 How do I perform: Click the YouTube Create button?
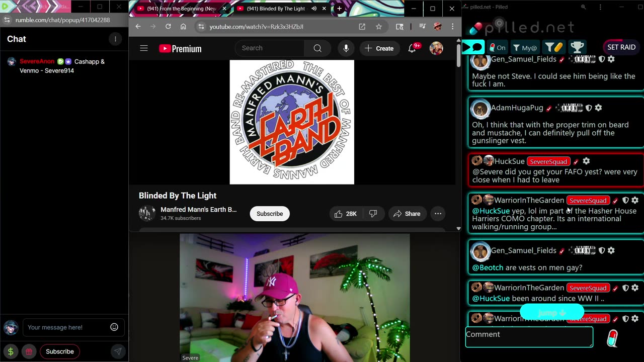[x=379, y=48]
